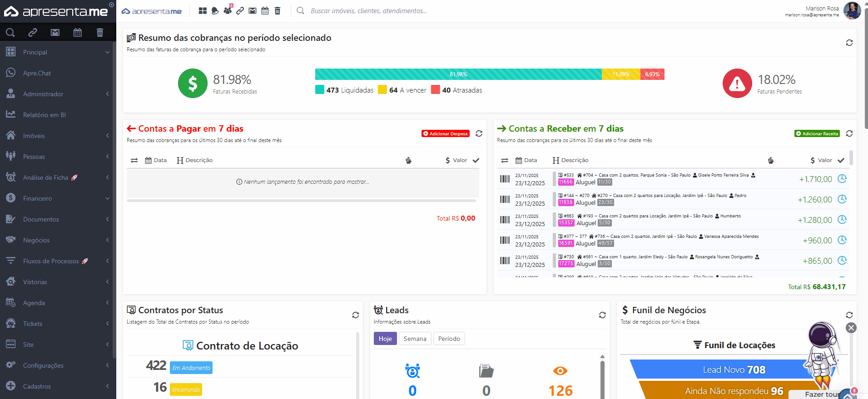Screen dimensions: 868x399
Task: Click the clock icon beside +1.260,00
Action: click(842, 199)
